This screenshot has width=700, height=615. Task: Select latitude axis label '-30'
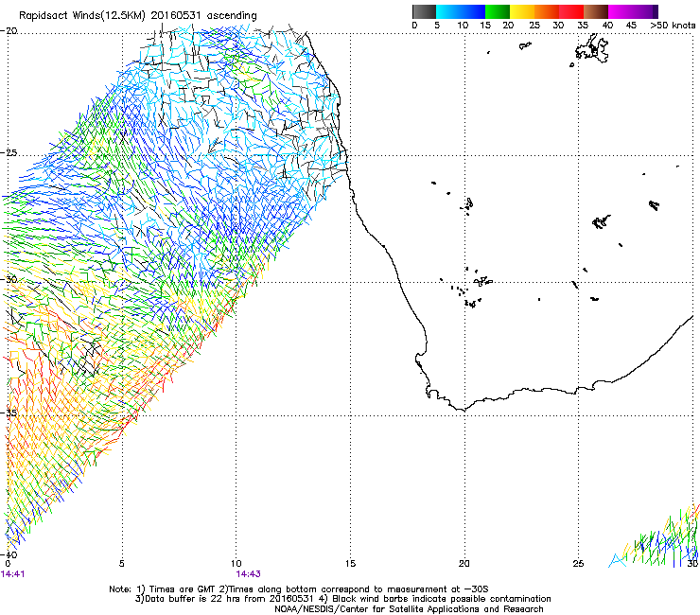(9, 279)
